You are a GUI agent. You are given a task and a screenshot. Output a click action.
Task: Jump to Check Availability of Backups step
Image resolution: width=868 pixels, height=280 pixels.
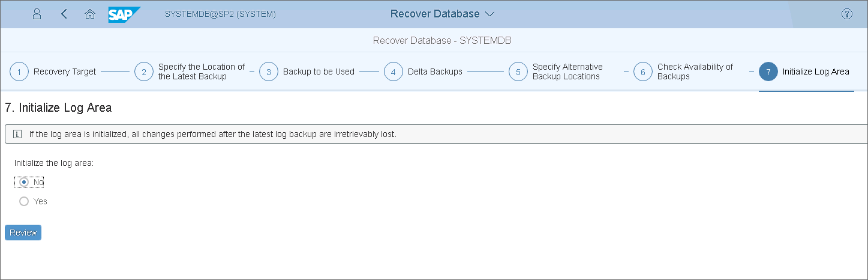click(x=695, y=72)
